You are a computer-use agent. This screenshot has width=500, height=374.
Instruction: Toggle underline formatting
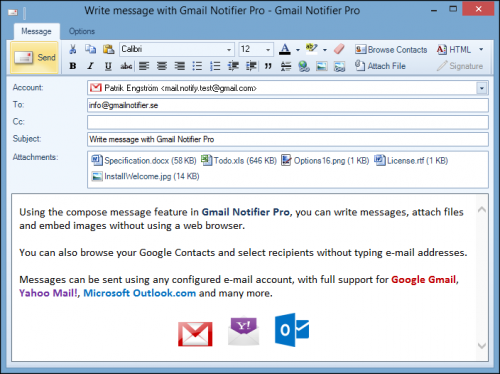coord(108,66)
